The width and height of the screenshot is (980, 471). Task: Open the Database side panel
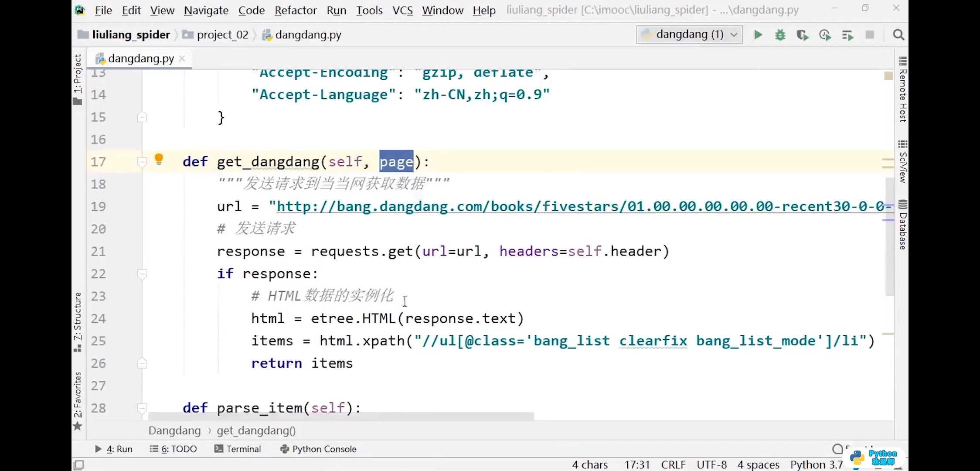point(902,225)
